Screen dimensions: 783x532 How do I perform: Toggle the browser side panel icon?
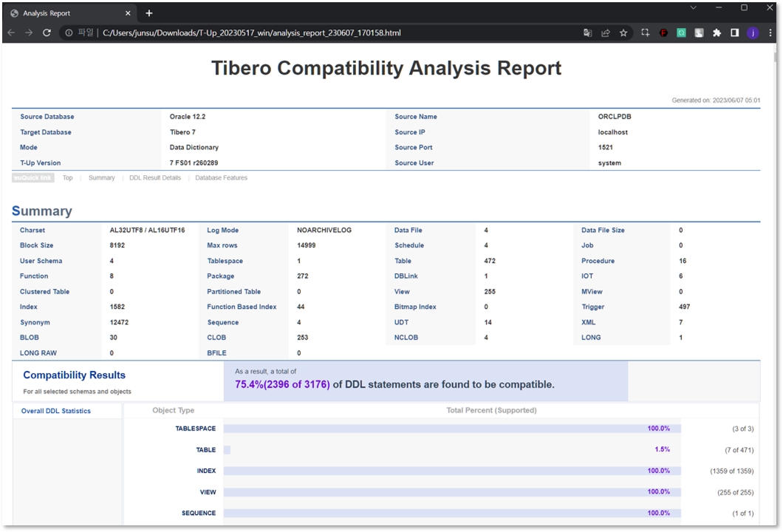[x=735, y=33]
